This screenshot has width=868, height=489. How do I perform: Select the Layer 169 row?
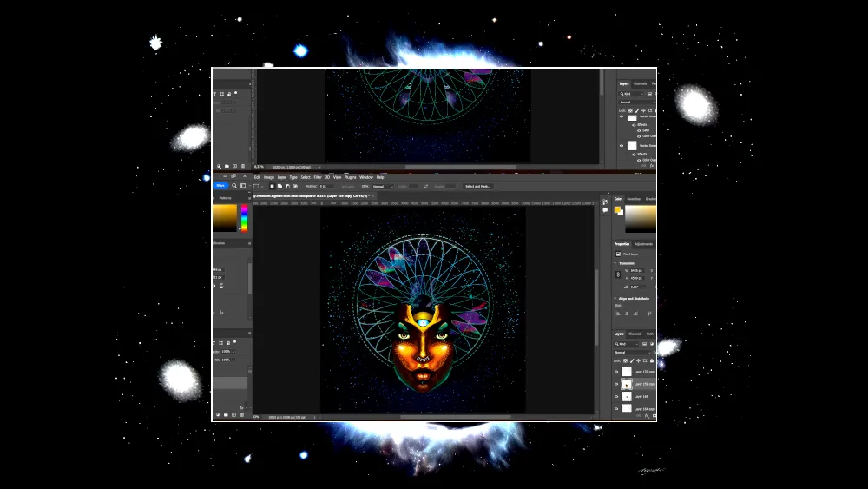(635, 397)
